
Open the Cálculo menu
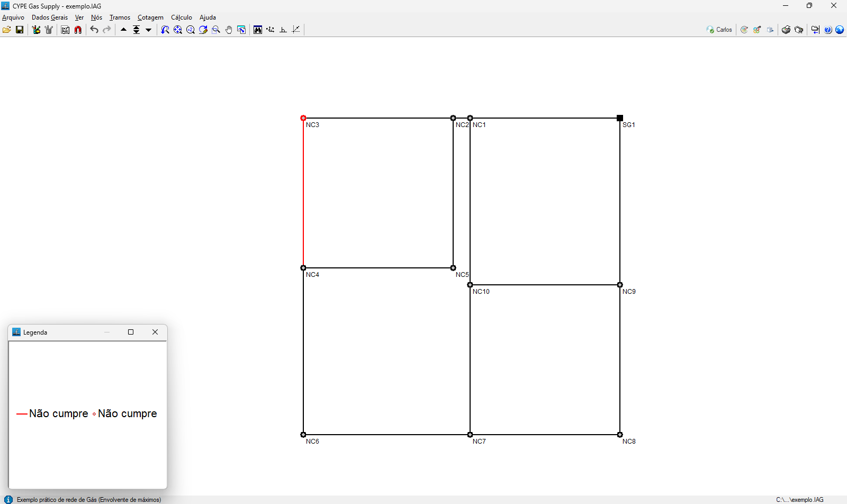point(182,17)
